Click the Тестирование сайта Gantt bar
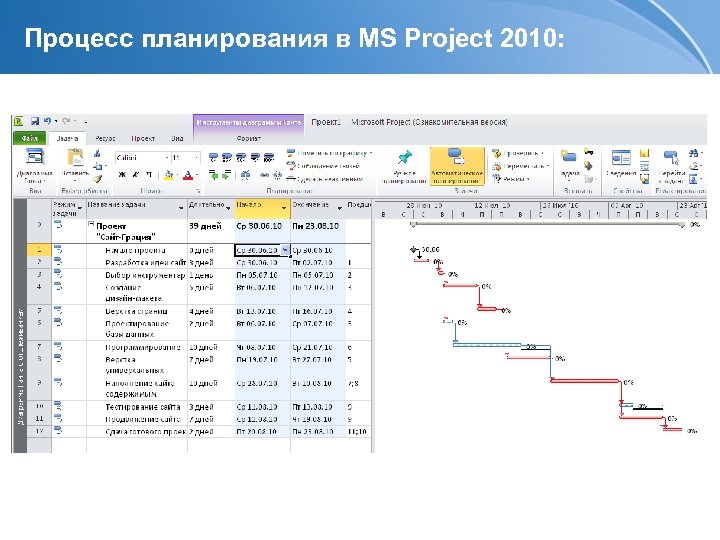 coord(626,405)
